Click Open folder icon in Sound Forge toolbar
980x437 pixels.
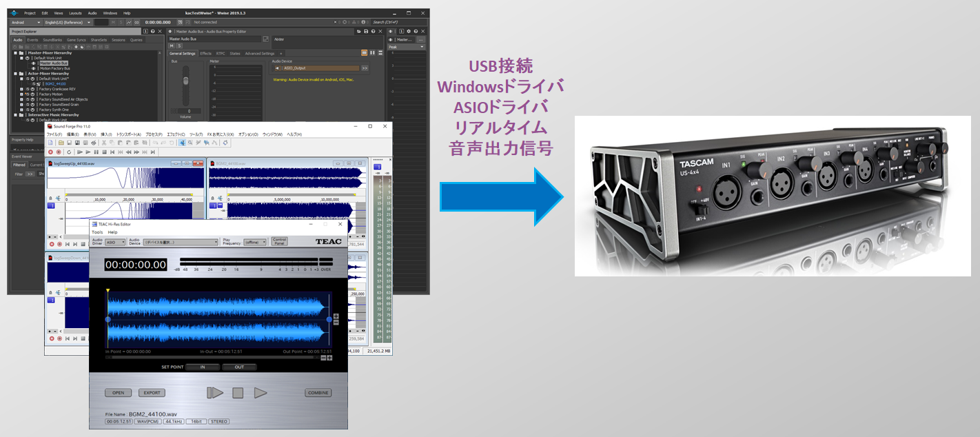pyautogui.click(x=61, y=143)
